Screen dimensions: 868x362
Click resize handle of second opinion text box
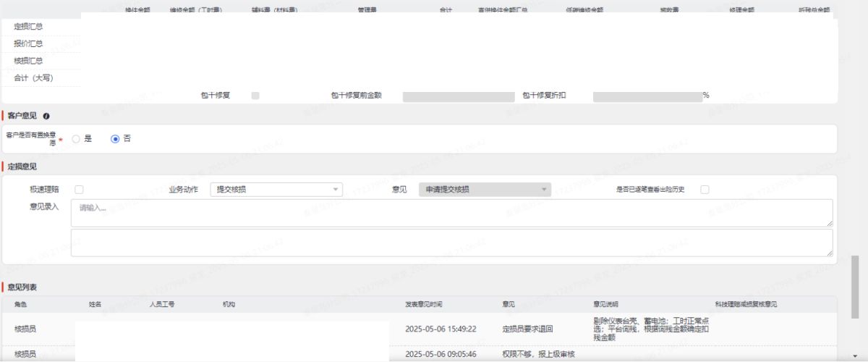(829, 253)
